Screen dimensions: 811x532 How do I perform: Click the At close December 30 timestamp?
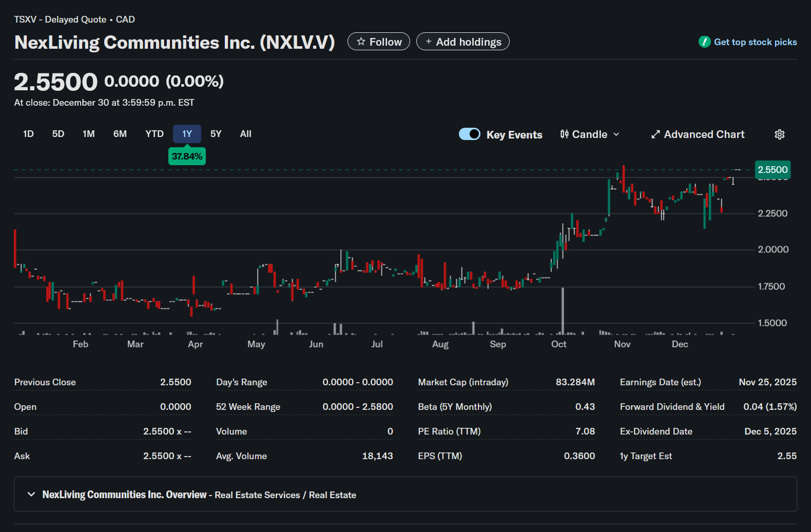(104, 103)
